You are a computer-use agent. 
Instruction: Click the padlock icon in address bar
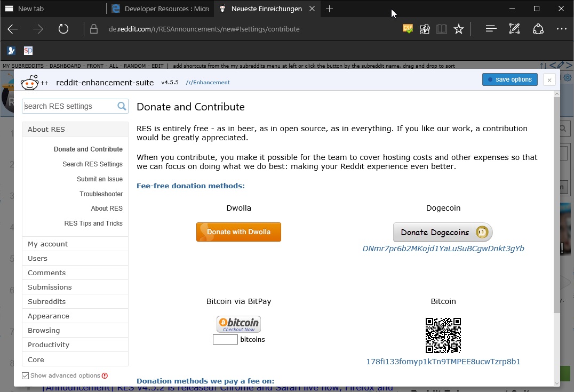(94, 29)
